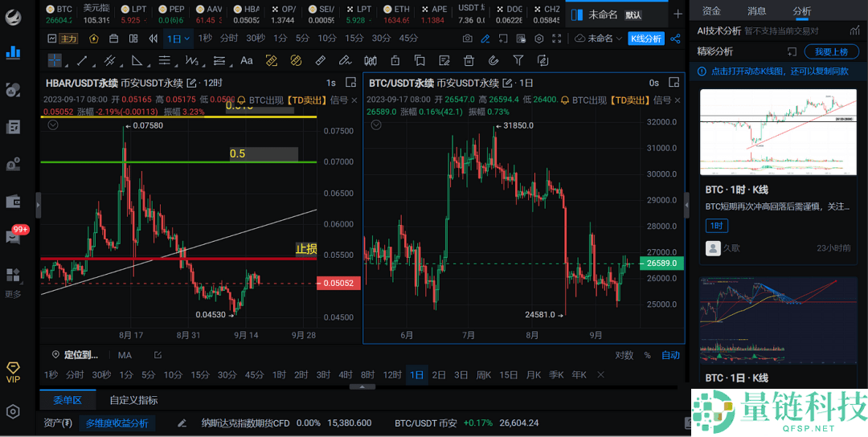
Task: Click the 我要上榜 button
Action: click(830, 51)
